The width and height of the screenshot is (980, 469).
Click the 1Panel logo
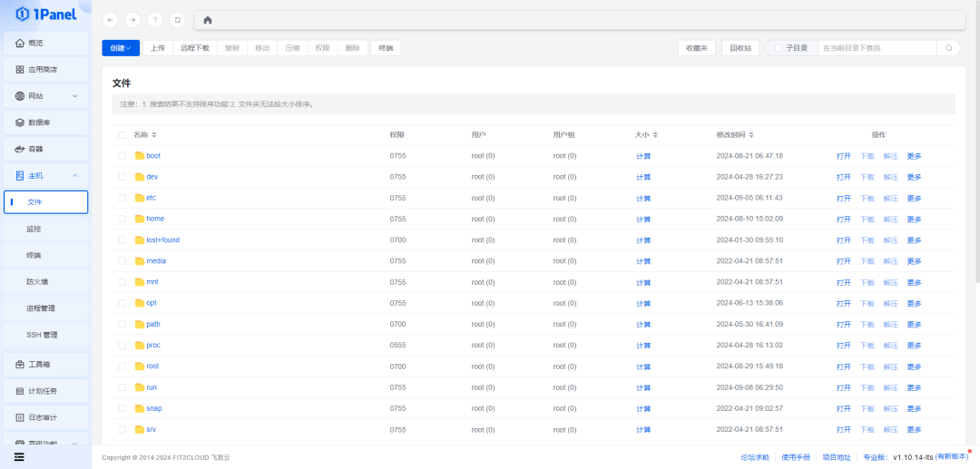click(x=45, y=14)
